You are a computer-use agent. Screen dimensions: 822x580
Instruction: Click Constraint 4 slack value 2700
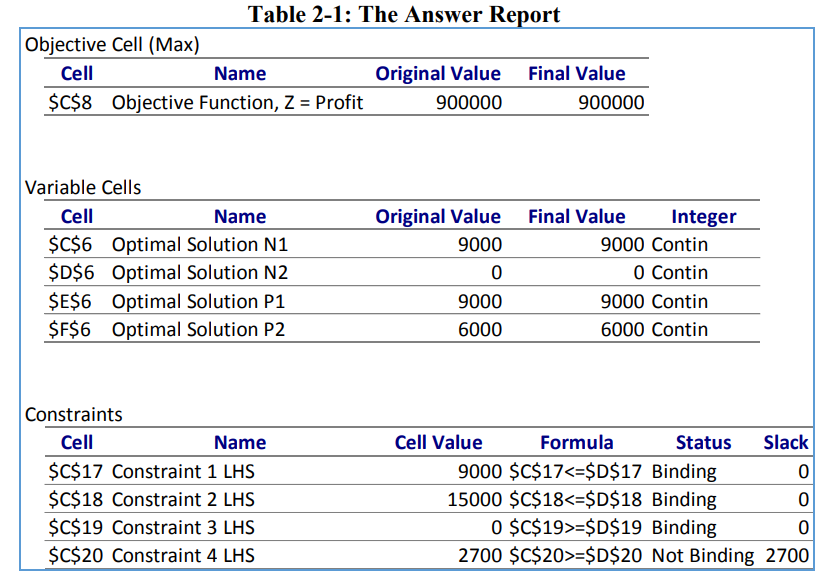tap(787, 555)
